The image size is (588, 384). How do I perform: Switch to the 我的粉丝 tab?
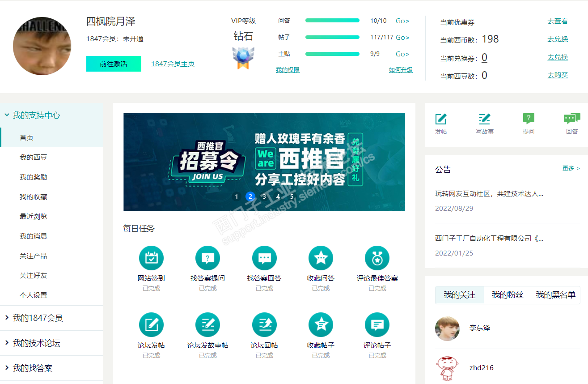508,295
